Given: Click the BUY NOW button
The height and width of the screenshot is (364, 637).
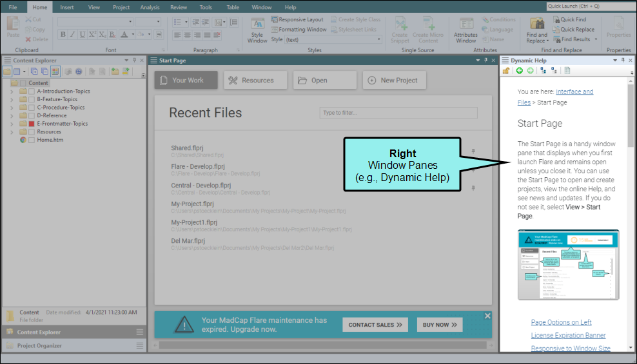Looking at the screenshot, I should (440, 325).
